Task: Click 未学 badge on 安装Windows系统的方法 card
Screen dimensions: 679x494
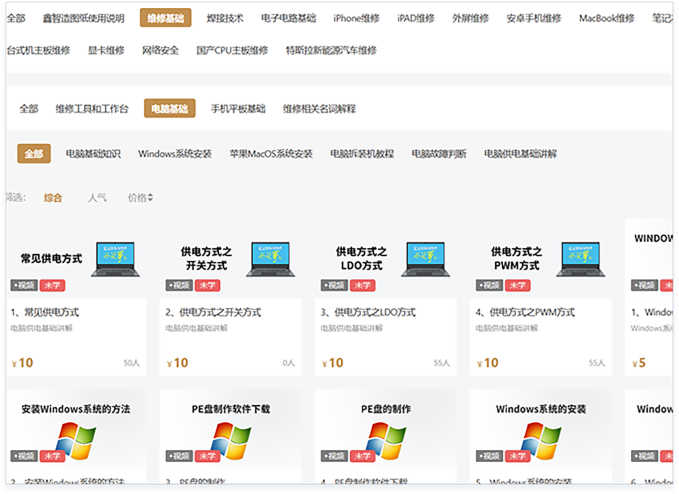Action: tap(52, 456)
